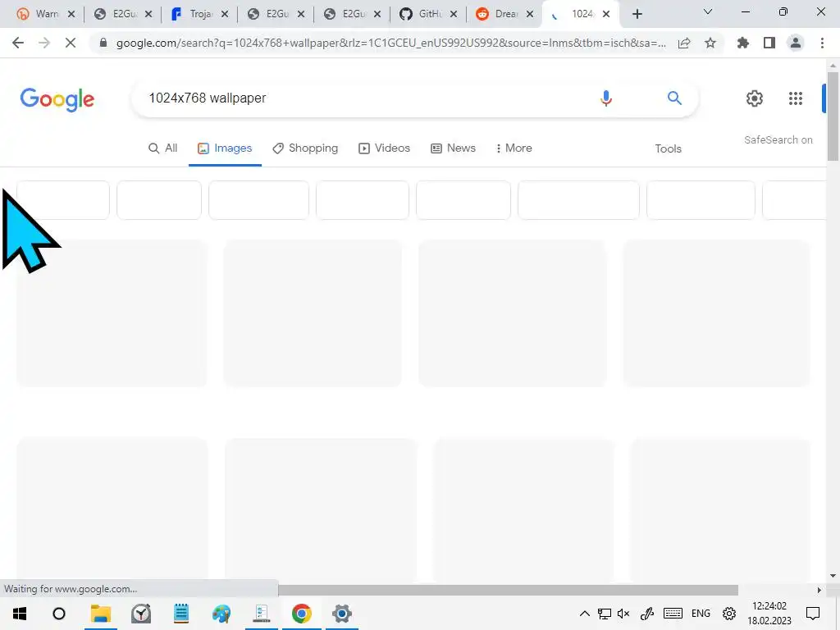The height and width of the screenshot is (630, 840).
Task: Open Chrome's three-dot menu
Action: 822,43
